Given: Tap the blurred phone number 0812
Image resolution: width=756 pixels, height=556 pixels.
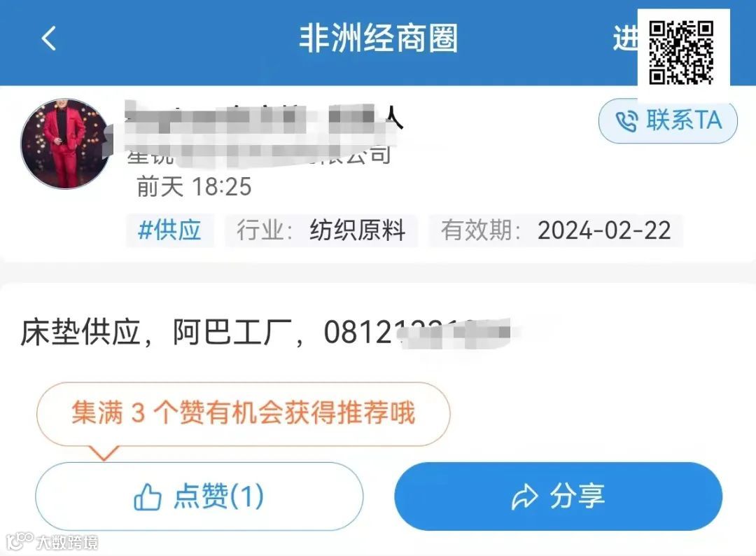Looking at the screenshot, I should (x=416, y=332).
